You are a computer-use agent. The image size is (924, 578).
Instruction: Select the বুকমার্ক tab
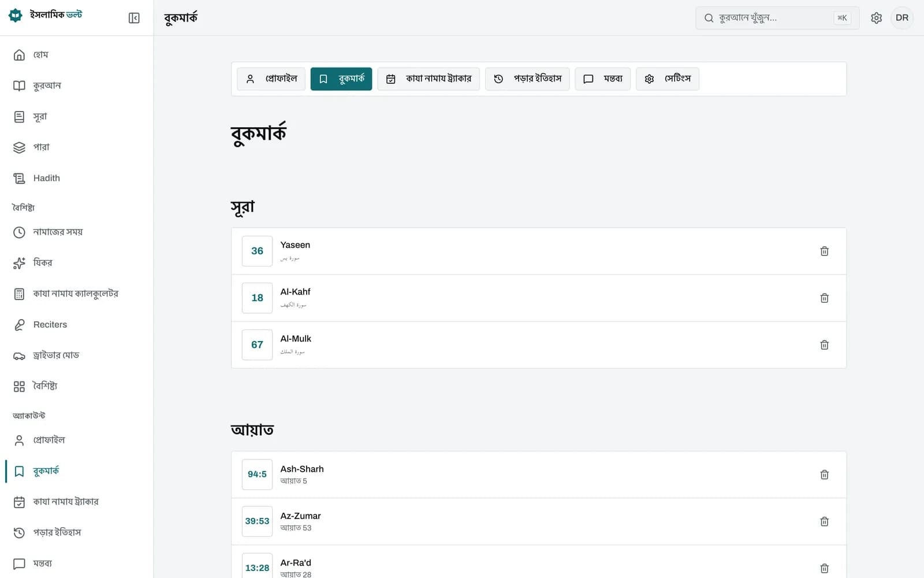(x=341, y=79)
